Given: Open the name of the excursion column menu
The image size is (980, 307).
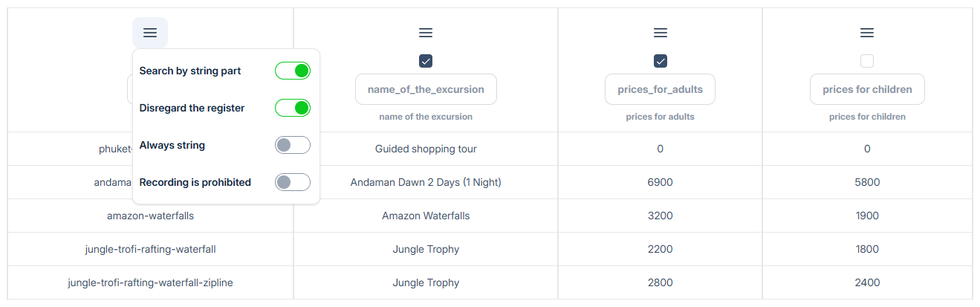Looking at the screenshot, I should 426,33.
